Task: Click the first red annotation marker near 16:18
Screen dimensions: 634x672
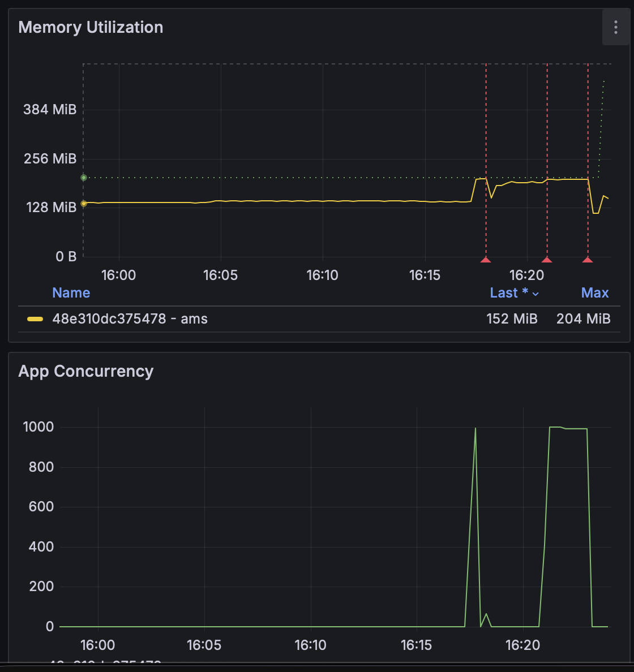Action: coord(486,260)
